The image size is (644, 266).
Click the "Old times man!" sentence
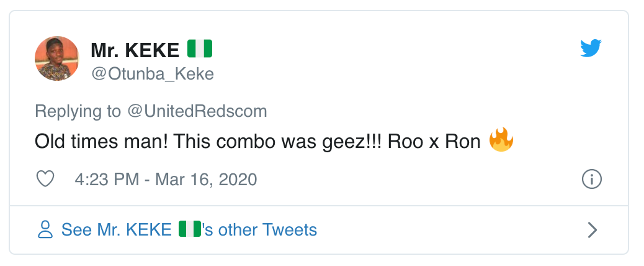point(100,142)
